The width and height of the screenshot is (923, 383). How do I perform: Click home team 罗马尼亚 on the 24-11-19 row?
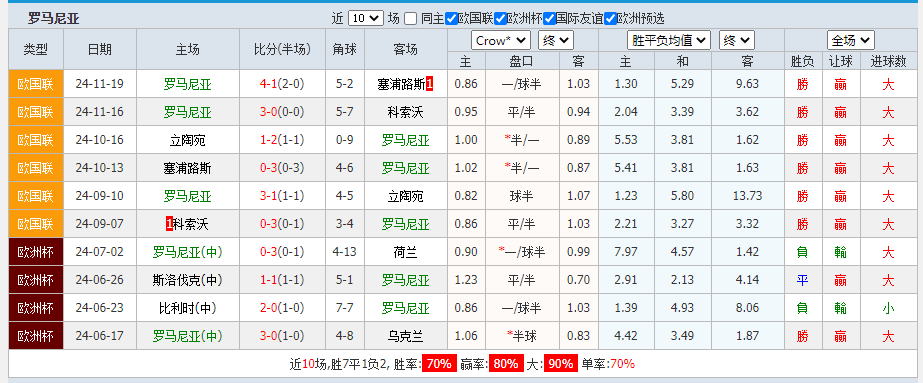tap(187, 84)
